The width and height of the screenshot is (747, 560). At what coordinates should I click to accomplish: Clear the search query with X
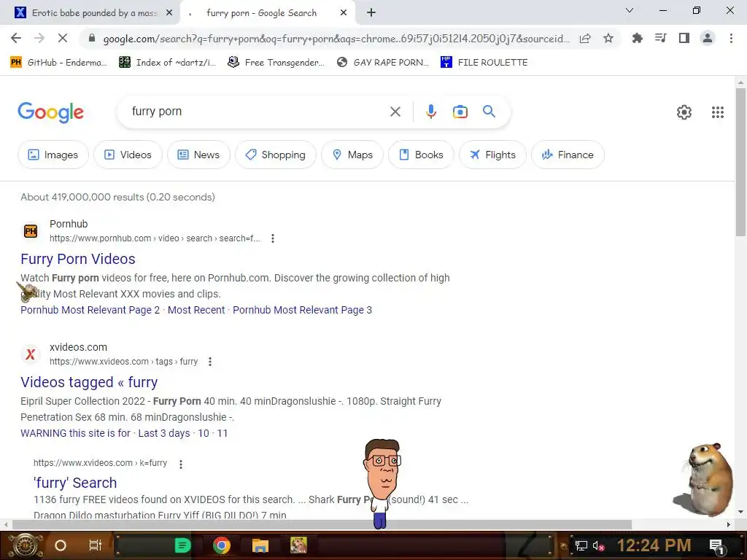point(395,112)
